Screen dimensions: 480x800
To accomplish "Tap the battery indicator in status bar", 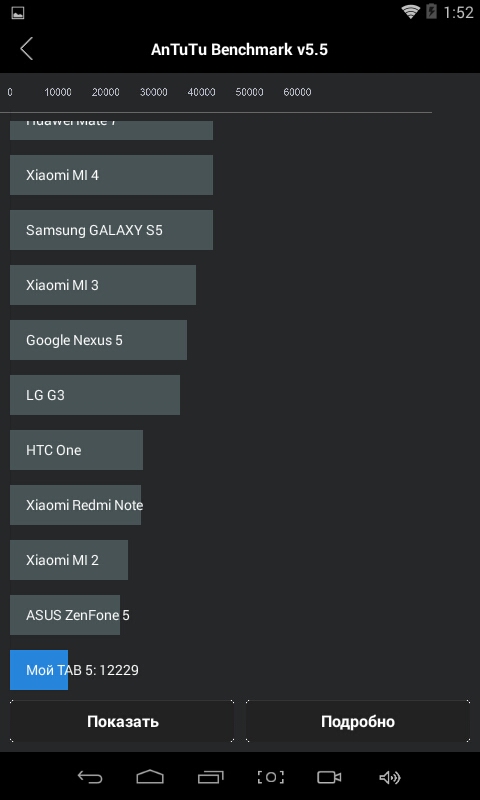I will [432, 12].
